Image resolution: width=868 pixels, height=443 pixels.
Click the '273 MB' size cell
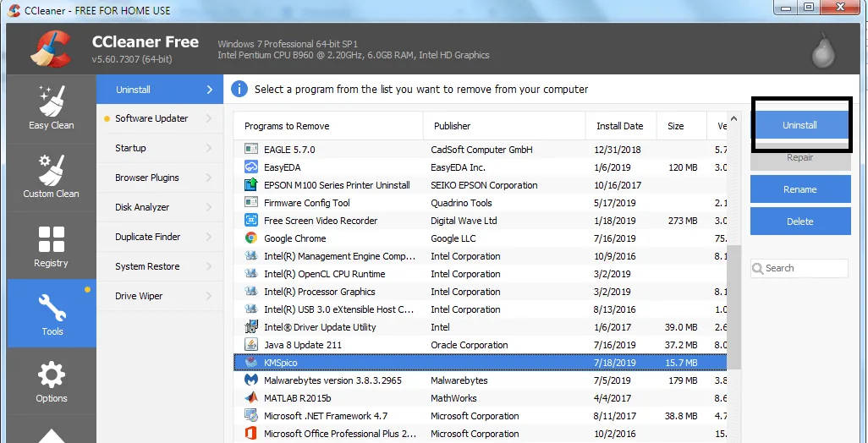[683, 220]
